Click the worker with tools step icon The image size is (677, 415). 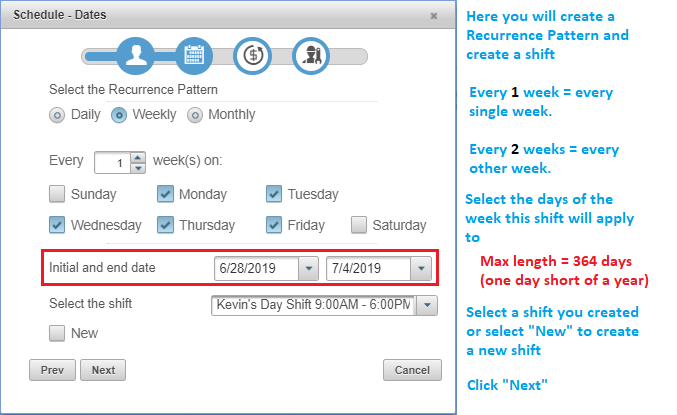tap(311, 56)
